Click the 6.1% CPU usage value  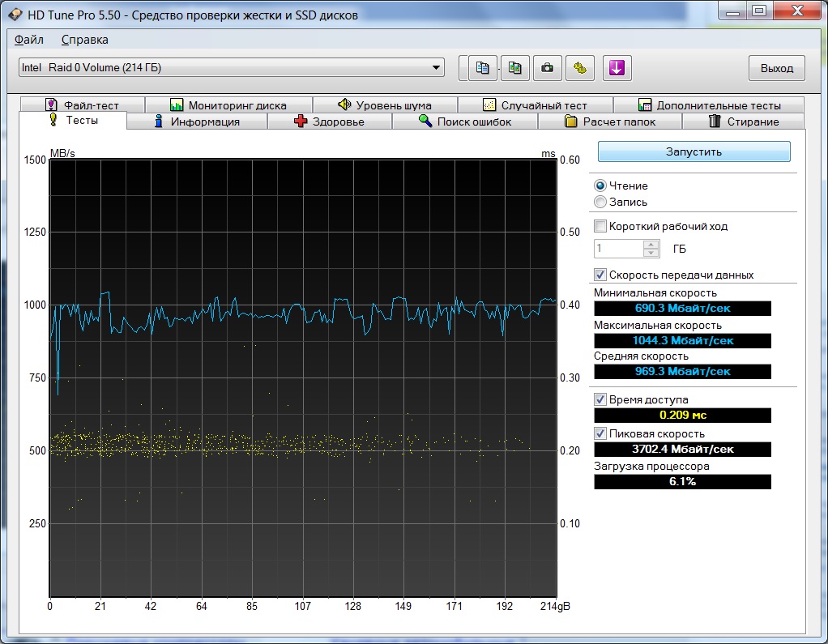tap(682, 481)
